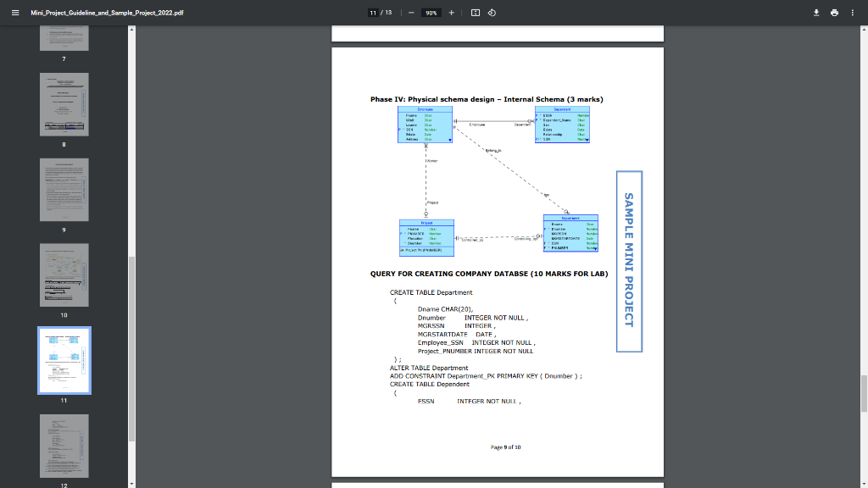Screen dimensions: 868x488
Task: Click the Project table in the diagram
Action: [x=427, y=238]
